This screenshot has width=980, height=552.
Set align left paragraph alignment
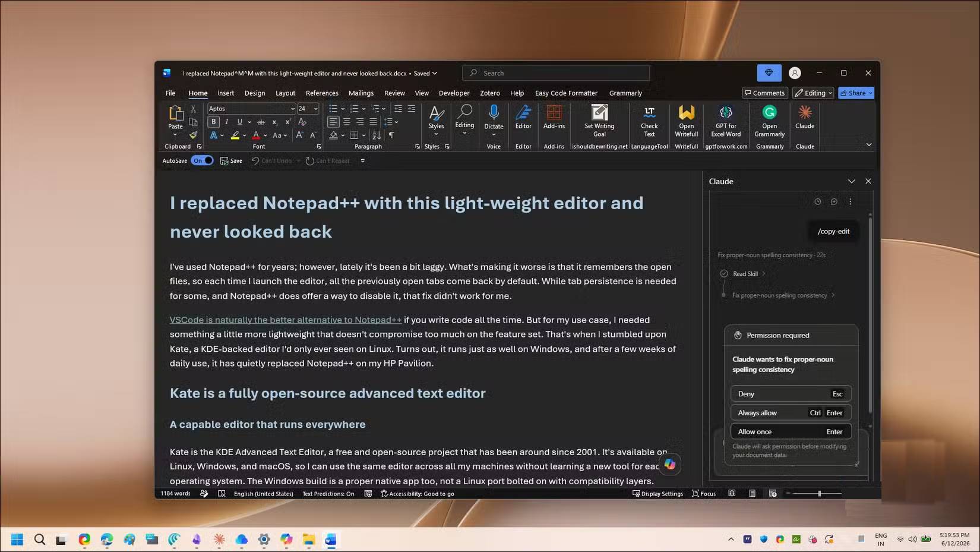[333, 122]
